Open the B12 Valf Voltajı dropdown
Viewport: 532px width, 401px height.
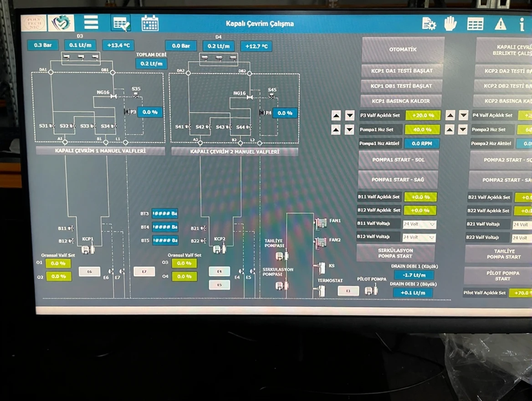(x=419, y=237)
